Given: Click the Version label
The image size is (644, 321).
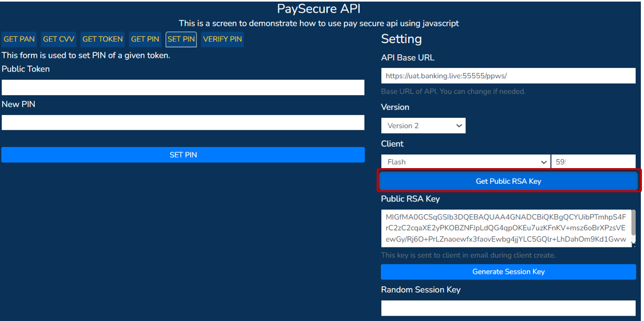Looking at the screenshot, I should pyautogui.click(x=395, y=107).
